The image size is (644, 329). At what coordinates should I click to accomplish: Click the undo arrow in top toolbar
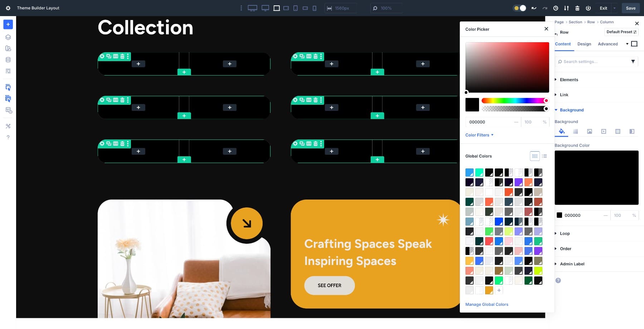click(534, 8)
